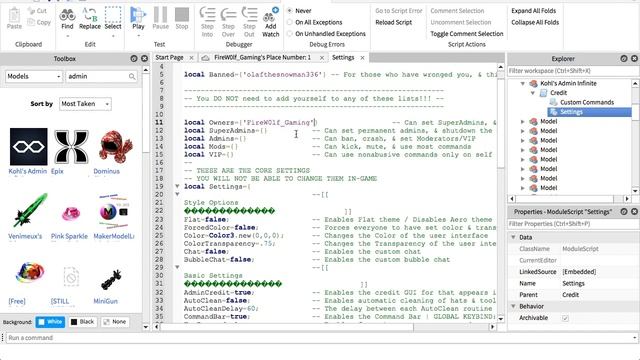The width and height of the screenshot is (640, 360).
Task: Select the Kohl's Admin model thumbnail
Action: pyautogui.click(x=29, y=147)
